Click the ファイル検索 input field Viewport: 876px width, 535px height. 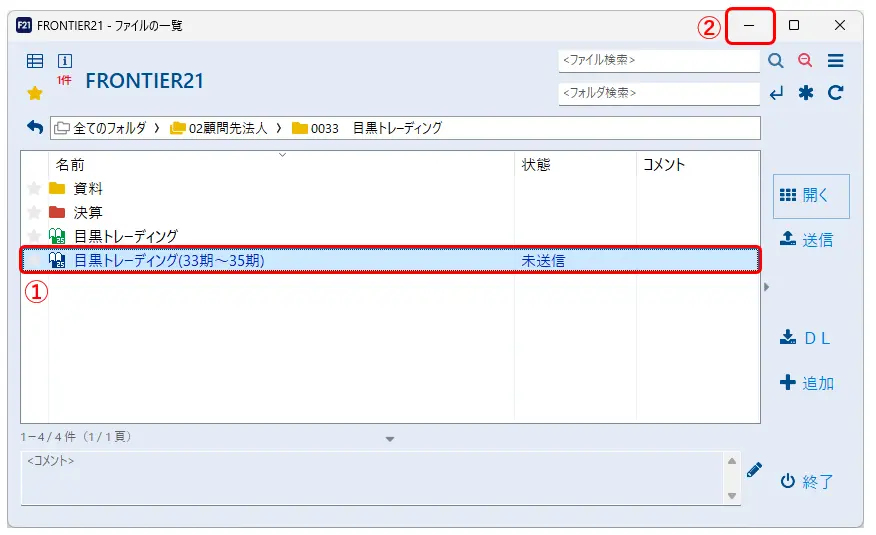(x=658, y=61)
